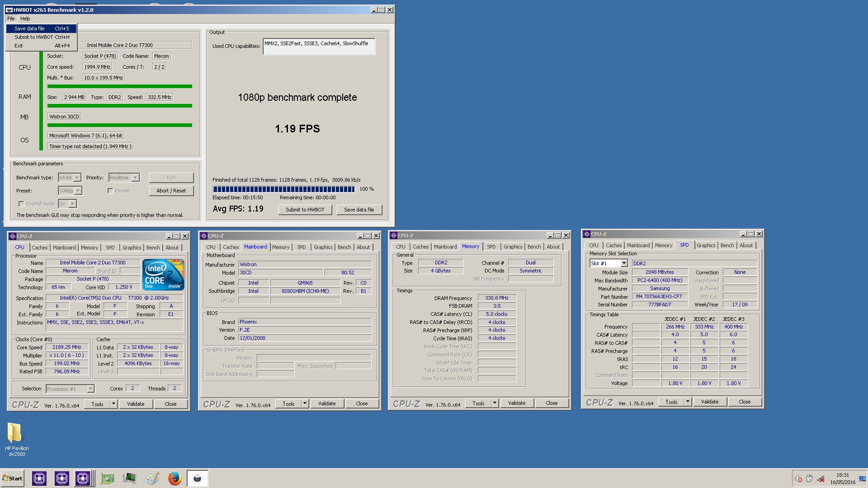Viewport: 868px width, 488px height.
Task: Click the Show Desktop button beside the clock
Action: (862, 479)
